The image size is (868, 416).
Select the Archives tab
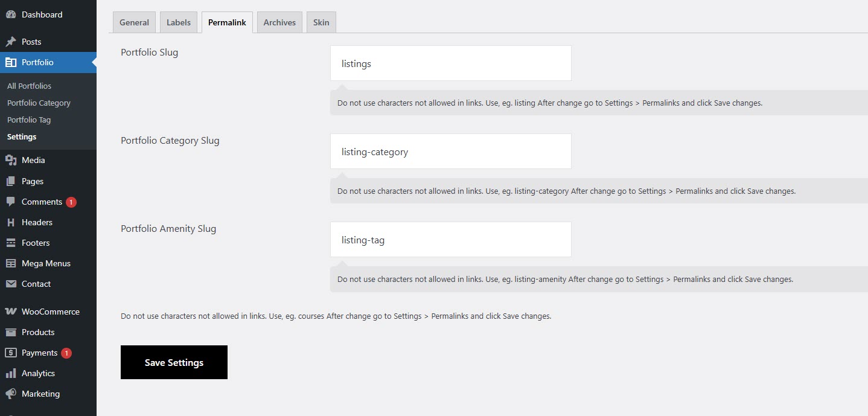tap(279, 22)
